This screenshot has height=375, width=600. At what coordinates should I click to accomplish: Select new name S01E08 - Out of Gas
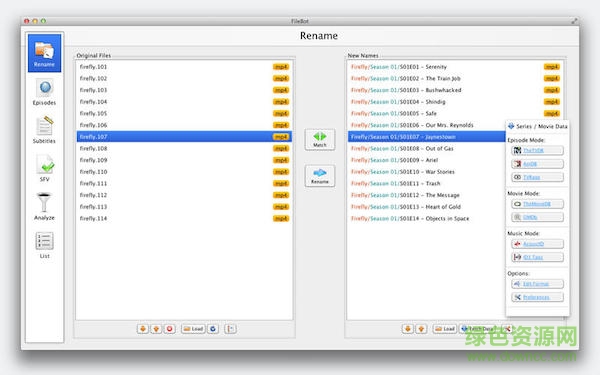click(x=427, y=148)
